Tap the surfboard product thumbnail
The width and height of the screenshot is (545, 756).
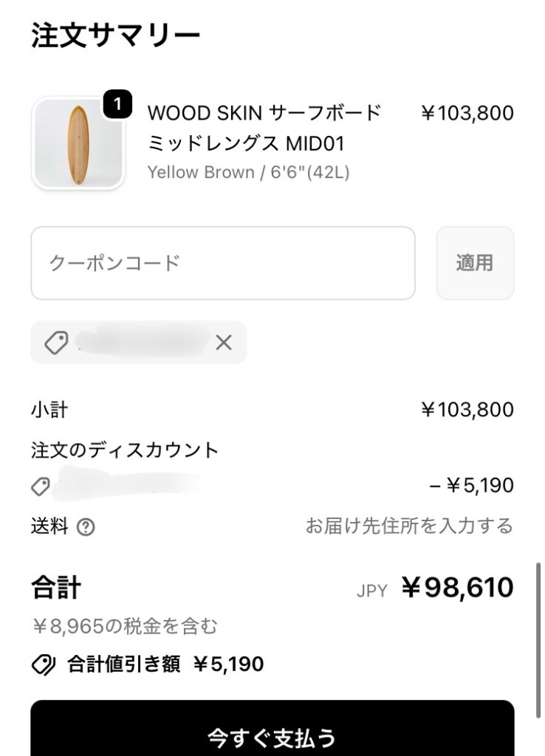pos(77,143)
